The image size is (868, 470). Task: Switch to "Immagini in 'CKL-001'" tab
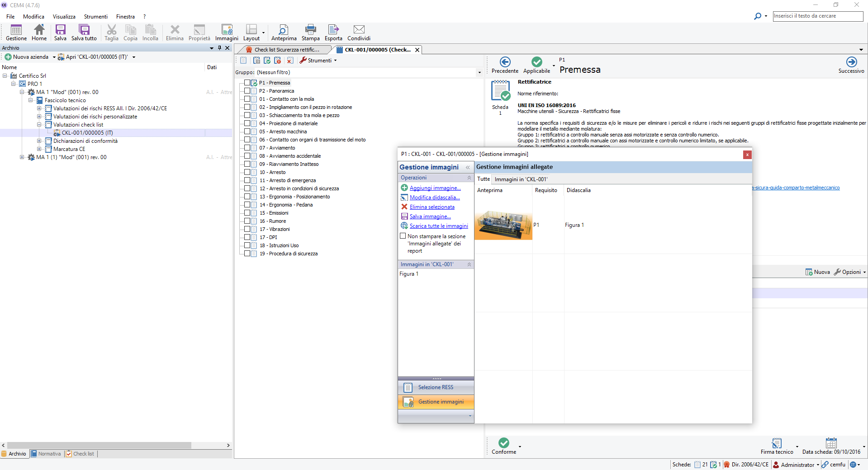click(x=521, y=179)
